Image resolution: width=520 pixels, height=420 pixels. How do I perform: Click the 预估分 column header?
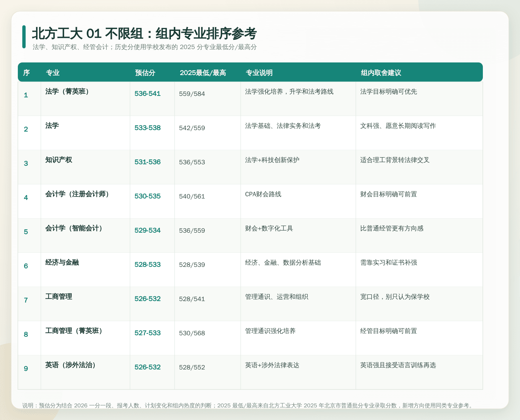(x=145, y=73)
